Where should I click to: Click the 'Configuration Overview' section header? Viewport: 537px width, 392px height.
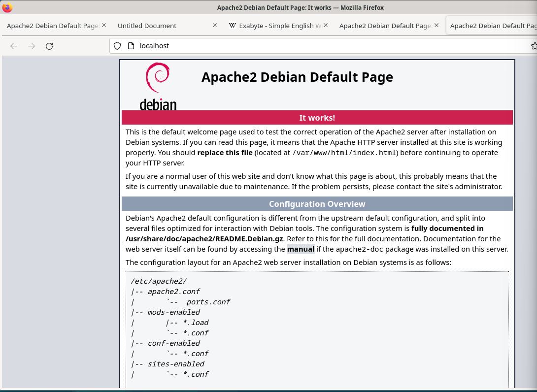(x=317, y=204)
